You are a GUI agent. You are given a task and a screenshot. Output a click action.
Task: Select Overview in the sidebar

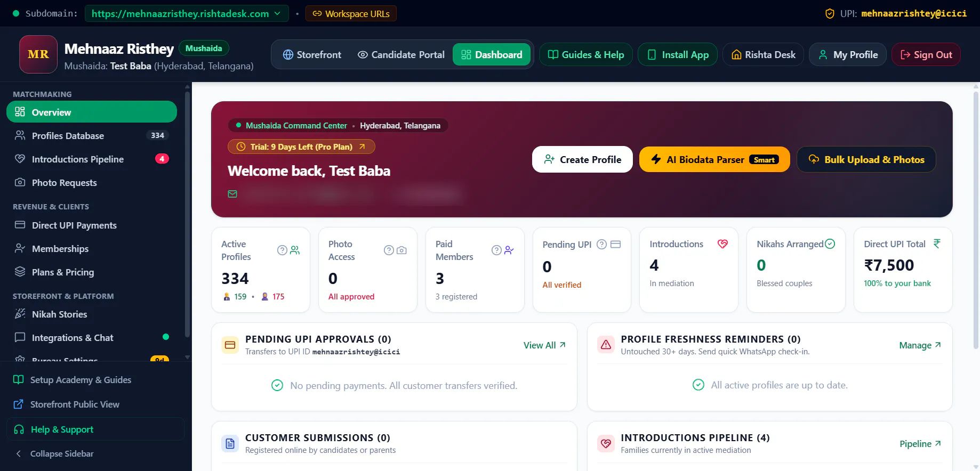tap(92, 112)
